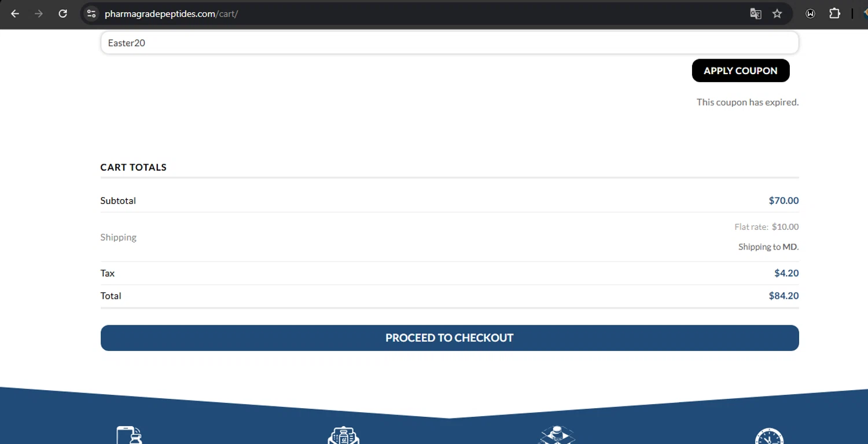The width and height of the screenshot is (868, 444).
Task: Click the Shipping label
Action: tap(119, 237)
